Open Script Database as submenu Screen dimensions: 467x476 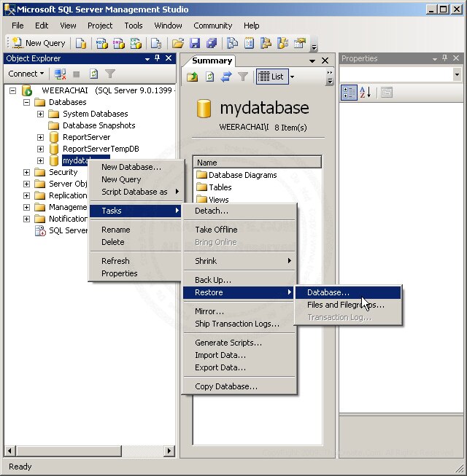[x=136, y=192]
